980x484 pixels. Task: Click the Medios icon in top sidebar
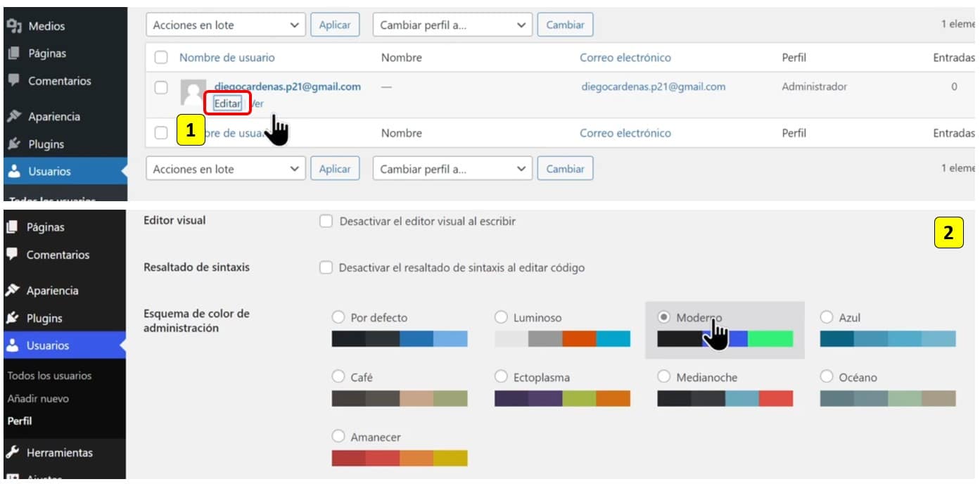click(x=14, y=26)
